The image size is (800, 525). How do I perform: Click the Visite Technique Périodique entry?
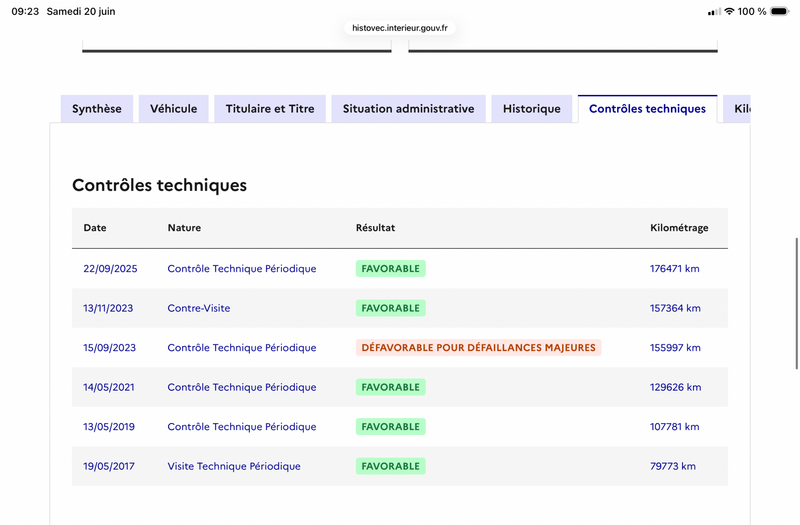pos(234,466)
